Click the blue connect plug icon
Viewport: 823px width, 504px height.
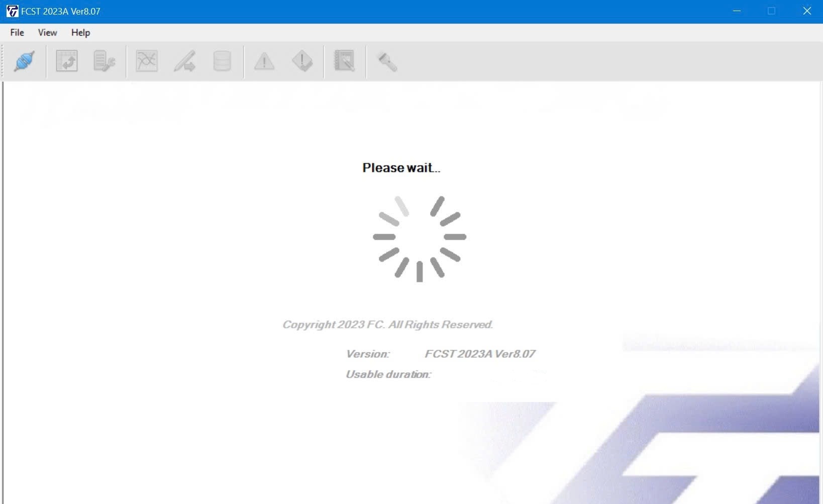click(24, 61)
